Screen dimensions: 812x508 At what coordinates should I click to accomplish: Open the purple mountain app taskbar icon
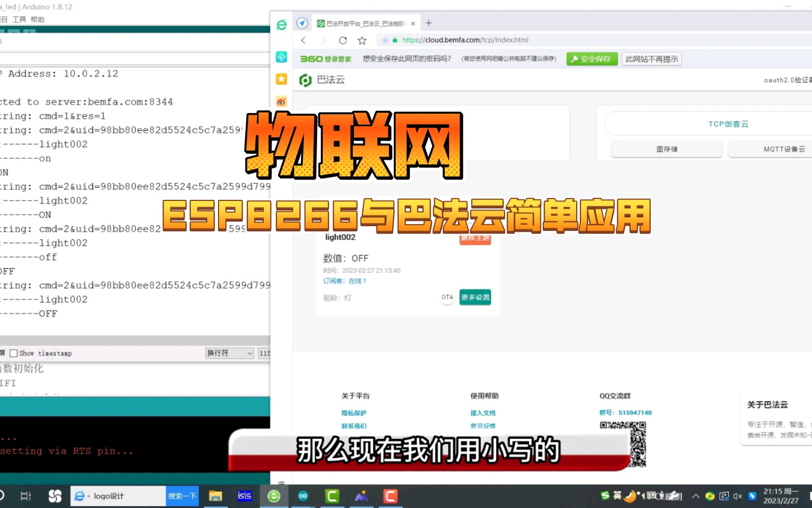[361, 496]
